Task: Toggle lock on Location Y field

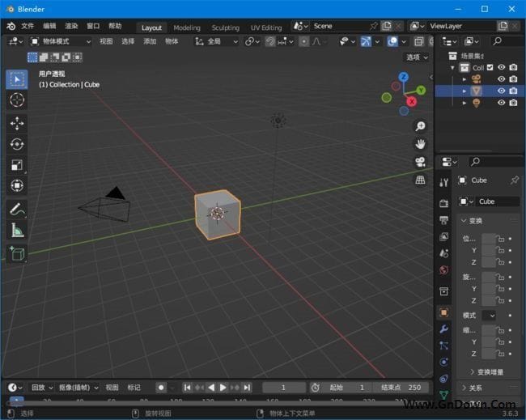Action: point(501,251)
